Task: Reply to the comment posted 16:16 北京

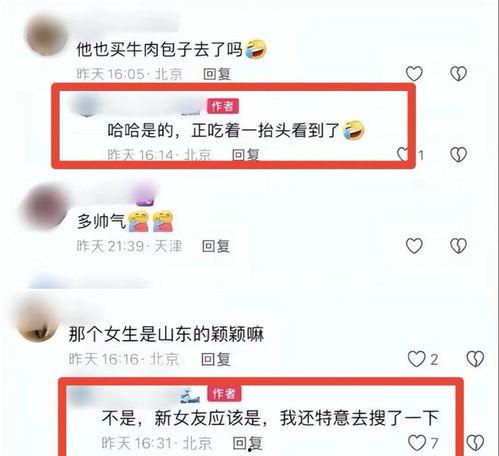Action: (216, 359)
